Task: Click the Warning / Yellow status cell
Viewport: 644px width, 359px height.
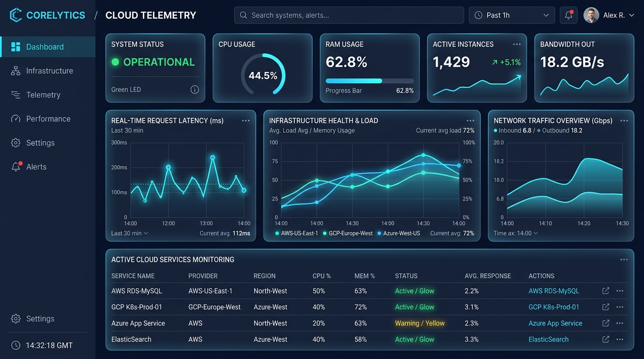Action: (x=420, y=323)
